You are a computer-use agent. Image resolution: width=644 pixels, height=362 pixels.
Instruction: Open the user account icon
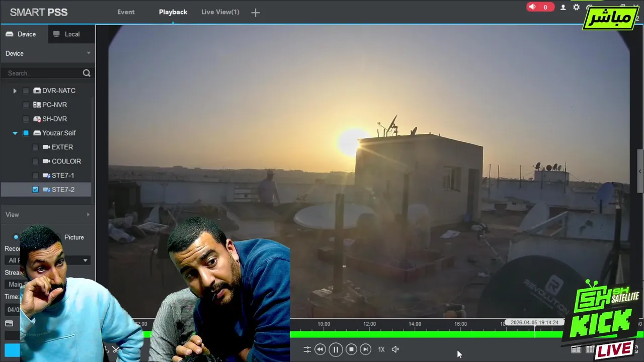(x=563, y=7)
